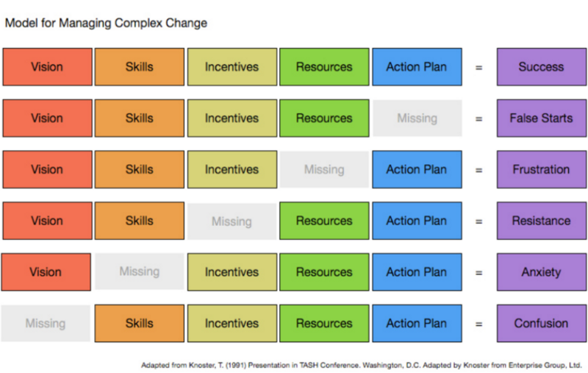588x373 pixels.
Task: Select the Vision box in the Anxiety row
Action: 46,272
